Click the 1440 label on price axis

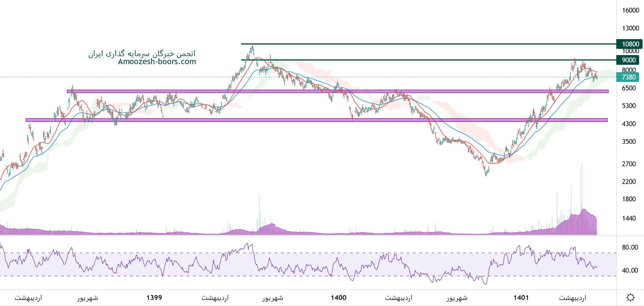pos(629,218)
